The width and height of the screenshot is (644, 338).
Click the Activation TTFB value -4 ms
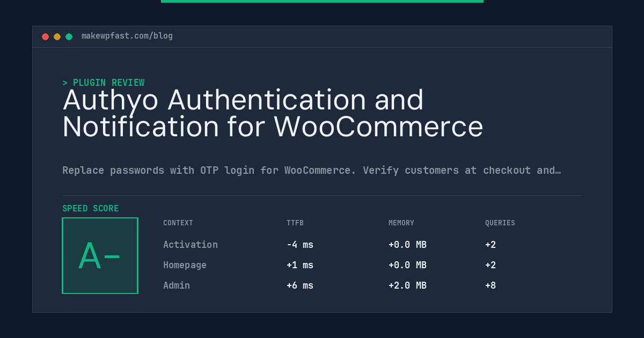(x=300, y=245)
